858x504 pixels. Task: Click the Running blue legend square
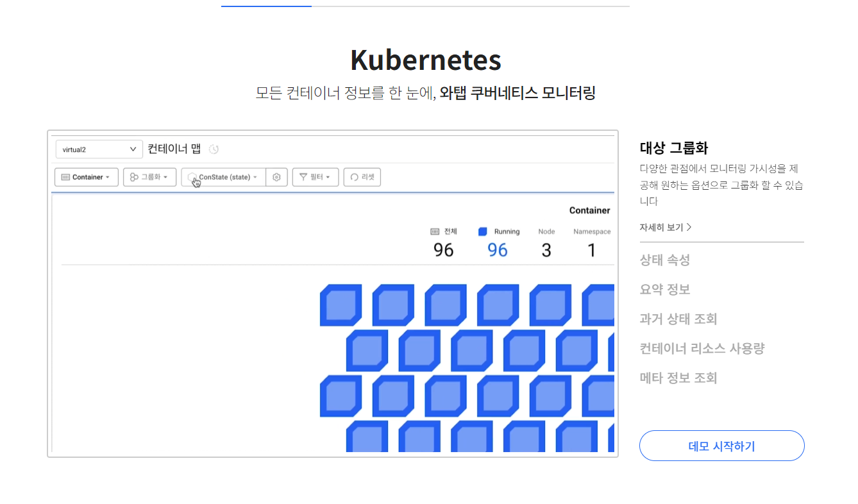[x=483, y=231]
